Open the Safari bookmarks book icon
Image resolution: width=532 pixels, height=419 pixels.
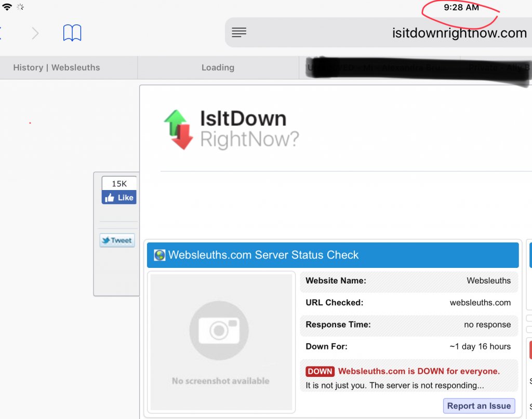[72, 33]
